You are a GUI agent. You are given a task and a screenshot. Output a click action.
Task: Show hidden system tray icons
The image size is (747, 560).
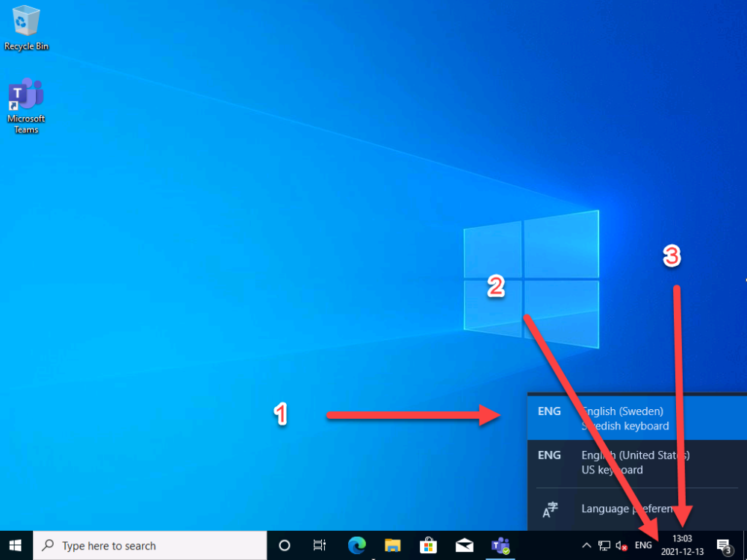coord(587,545)
